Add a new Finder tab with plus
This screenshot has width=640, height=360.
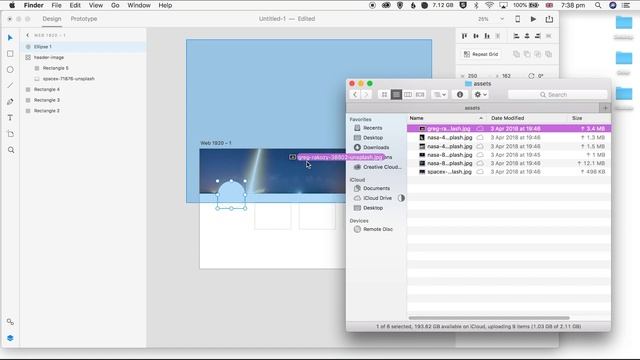coord(605,108)
